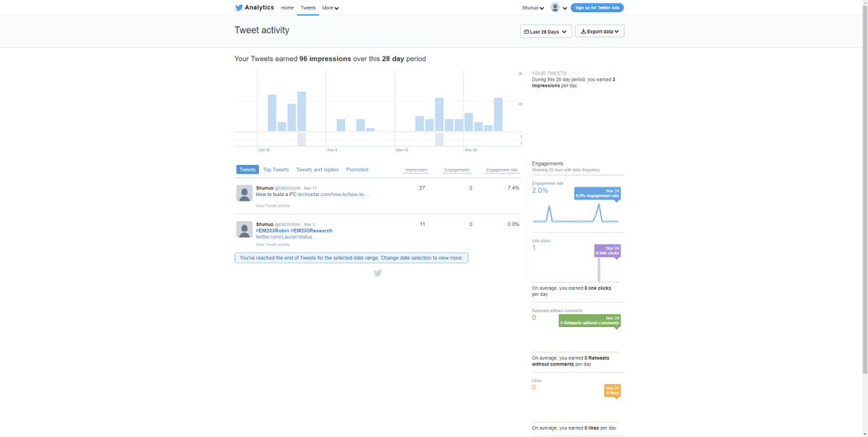
Task: Click the green Nov 24 Retweets tooltip
Action: point(590,321)
